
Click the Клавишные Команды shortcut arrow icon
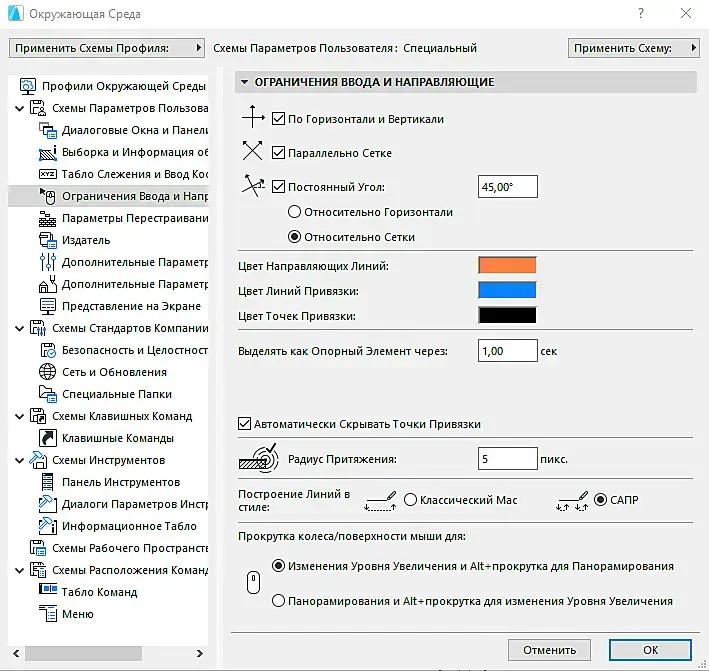47,438
